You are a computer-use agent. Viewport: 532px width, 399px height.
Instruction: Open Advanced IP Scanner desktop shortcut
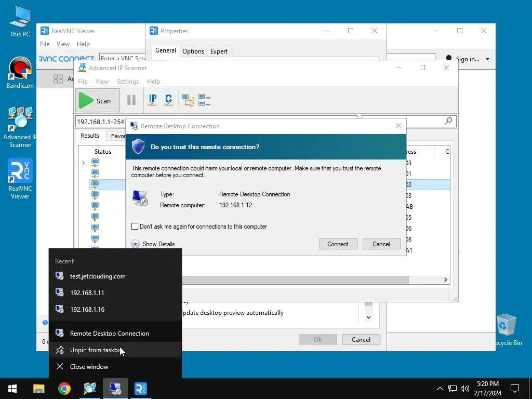pos(20,127)
